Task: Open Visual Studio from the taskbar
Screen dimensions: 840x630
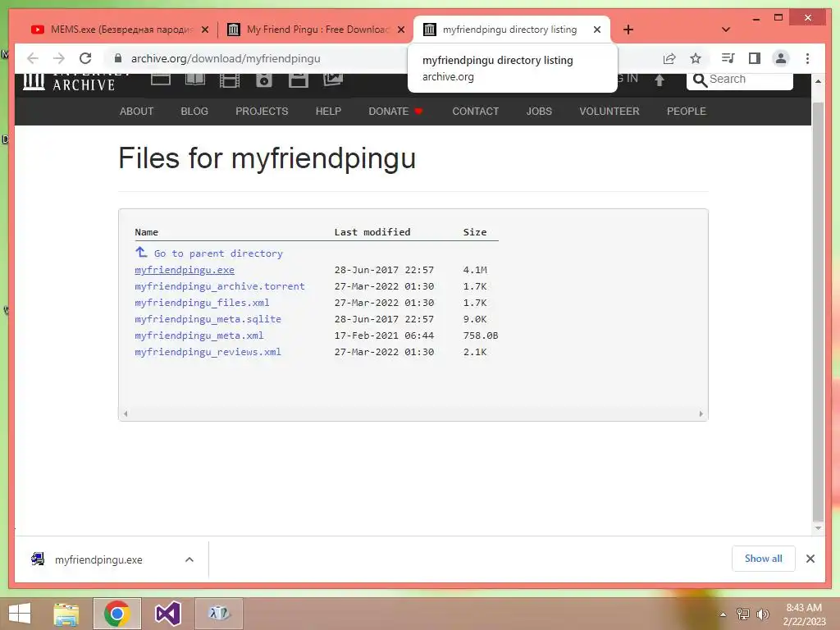Action: (x=167, y=614)
